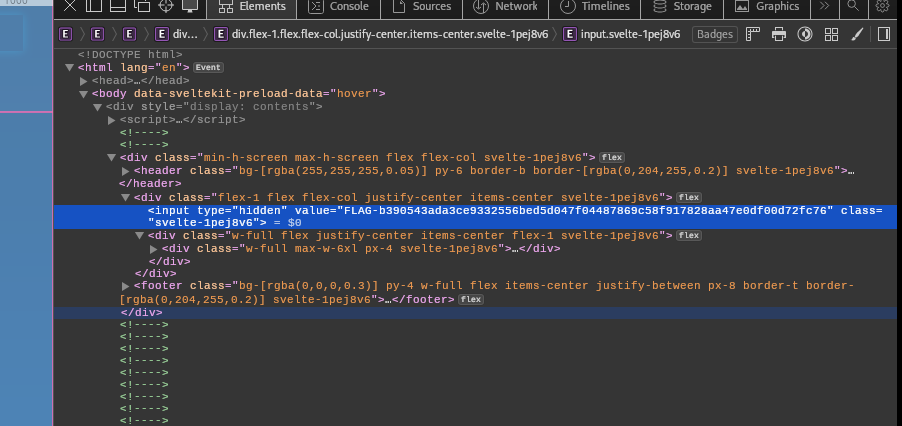Image resolution: width=902 pixels, height=426 pixels.
Task: Click the Event badge on html tag
Action: pyautogui.click(x=208, y=67)
